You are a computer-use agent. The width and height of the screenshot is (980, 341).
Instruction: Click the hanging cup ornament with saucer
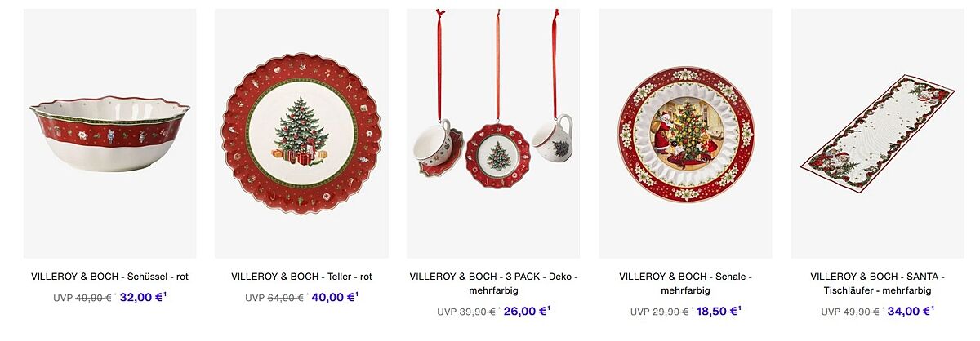[x=439, y=148]
